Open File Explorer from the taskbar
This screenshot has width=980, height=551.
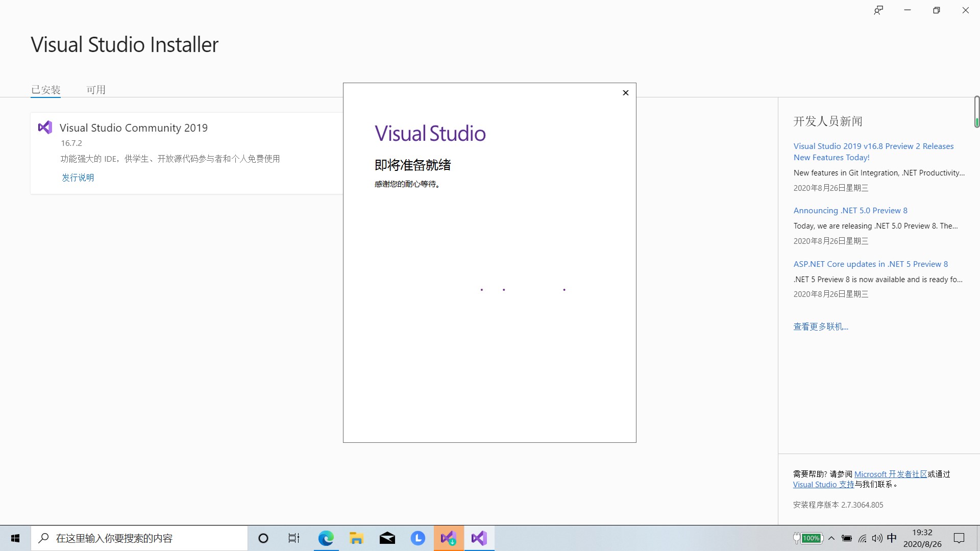[356, 538]
